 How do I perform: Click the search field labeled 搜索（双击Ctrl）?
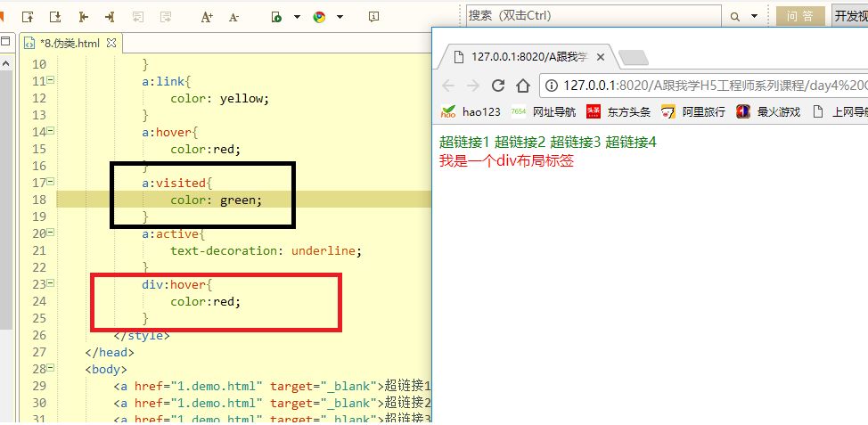(594, 15)
